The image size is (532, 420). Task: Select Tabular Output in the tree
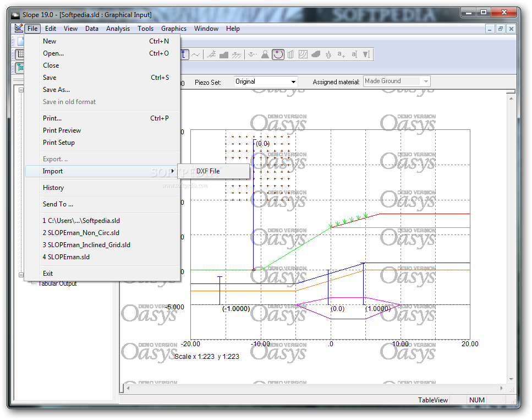58,283
